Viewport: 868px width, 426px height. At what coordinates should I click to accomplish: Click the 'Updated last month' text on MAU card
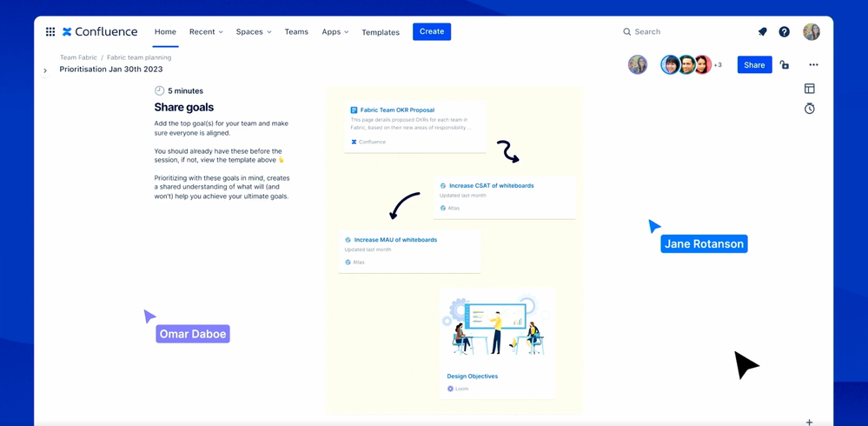pos(368,250)
